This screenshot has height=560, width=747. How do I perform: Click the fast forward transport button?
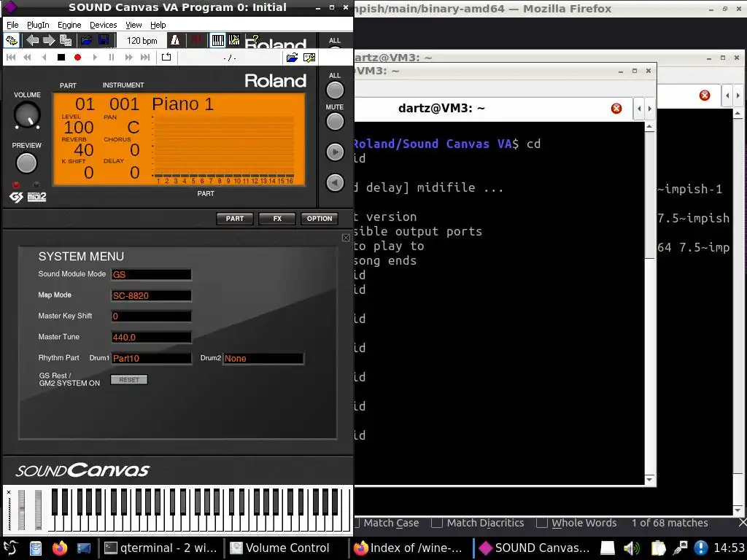pyautogui.click(x=128, y=58)
